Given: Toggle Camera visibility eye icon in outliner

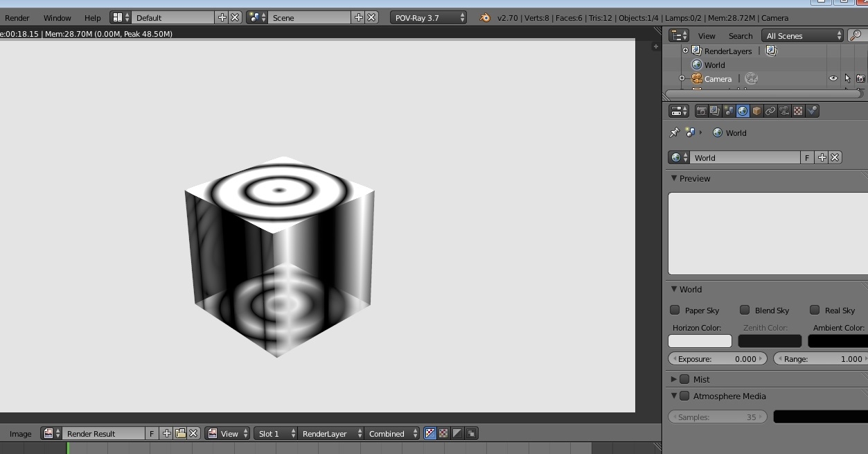Looking at the screenshot, I should (833, 79).
